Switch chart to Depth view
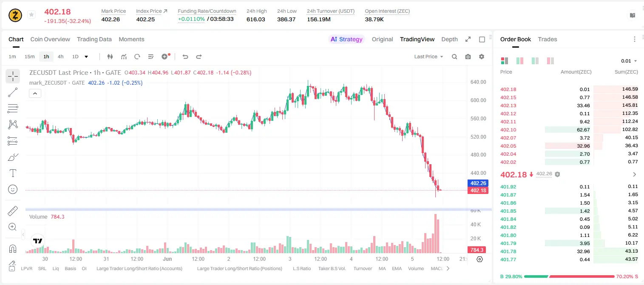 (x=449, y=39)
